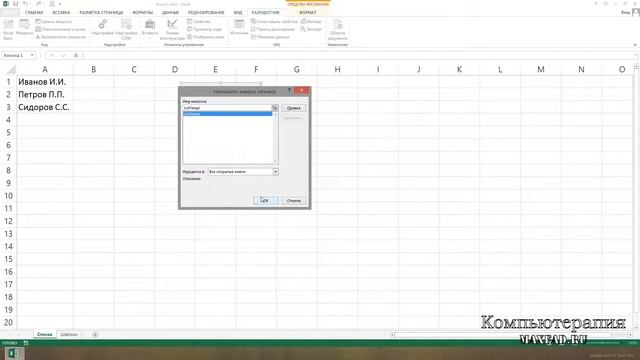Open the Надстройки add-ins button

coord(102,28)
